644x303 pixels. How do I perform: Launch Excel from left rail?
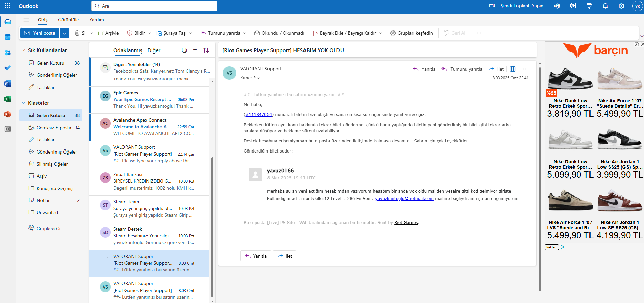(8, 99)
